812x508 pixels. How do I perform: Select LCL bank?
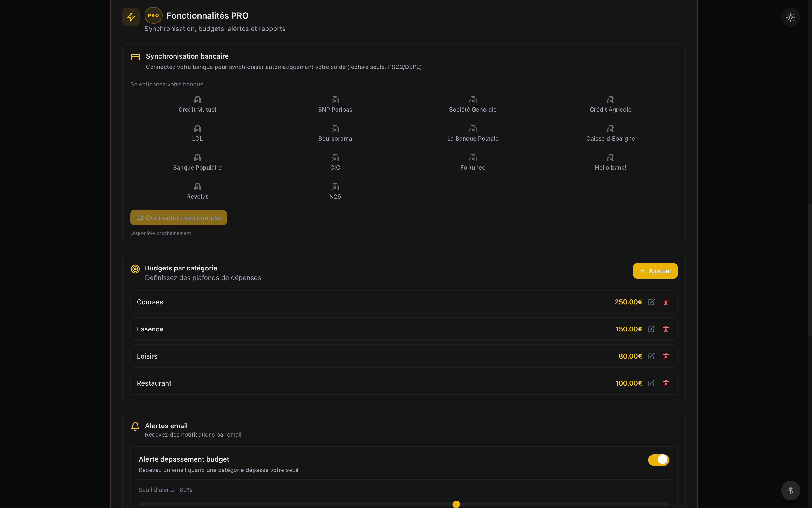click(197, 133)
